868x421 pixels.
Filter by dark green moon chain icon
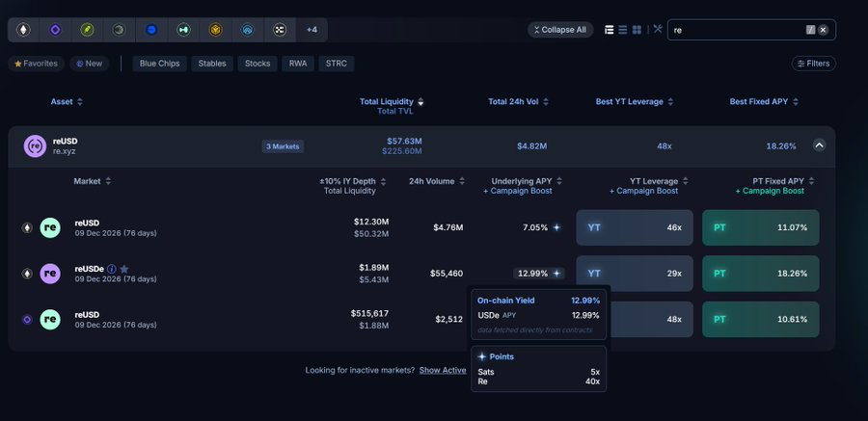[119, 30]
